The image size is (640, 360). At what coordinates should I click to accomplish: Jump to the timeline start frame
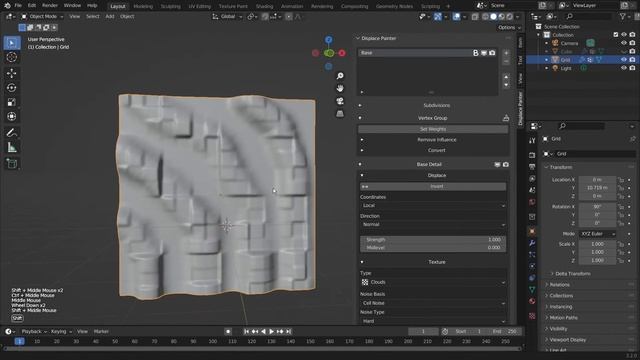246,331
